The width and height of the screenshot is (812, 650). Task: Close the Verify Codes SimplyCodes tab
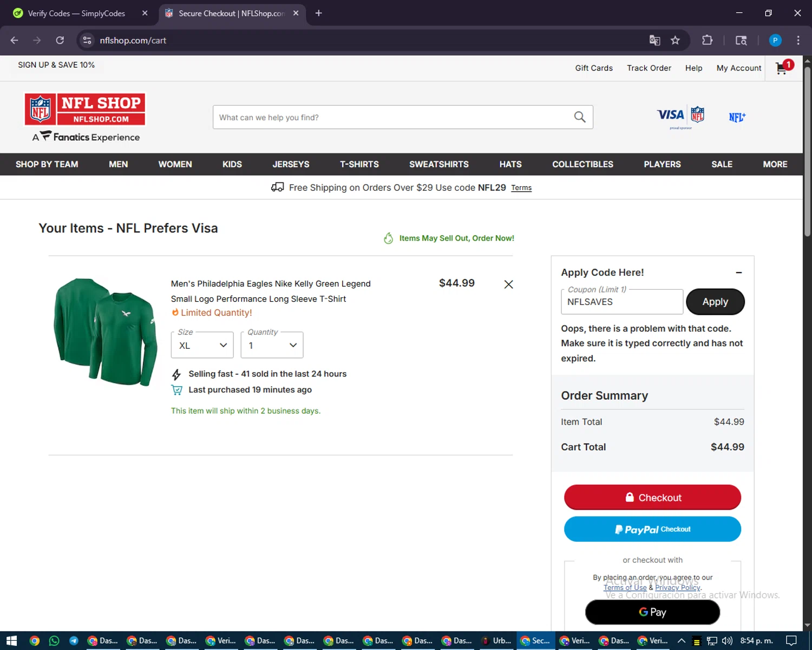pos(145,13)
